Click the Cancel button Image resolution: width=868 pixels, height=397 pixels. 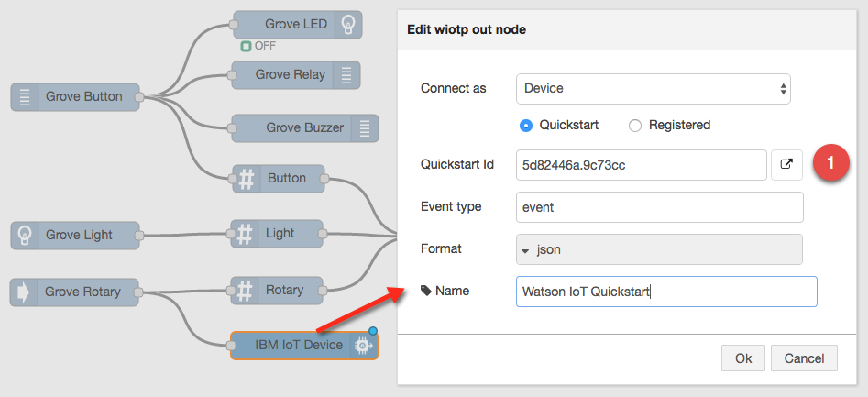pos(804,358)
